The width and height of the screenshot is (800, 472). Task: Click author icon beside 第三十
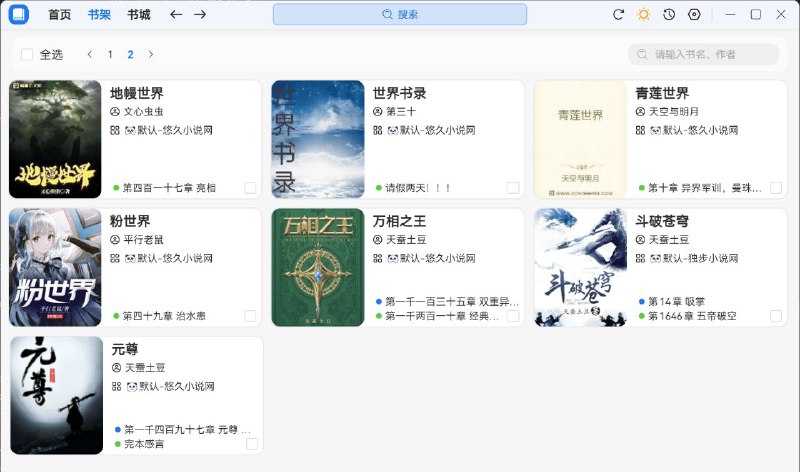(378, 111)
